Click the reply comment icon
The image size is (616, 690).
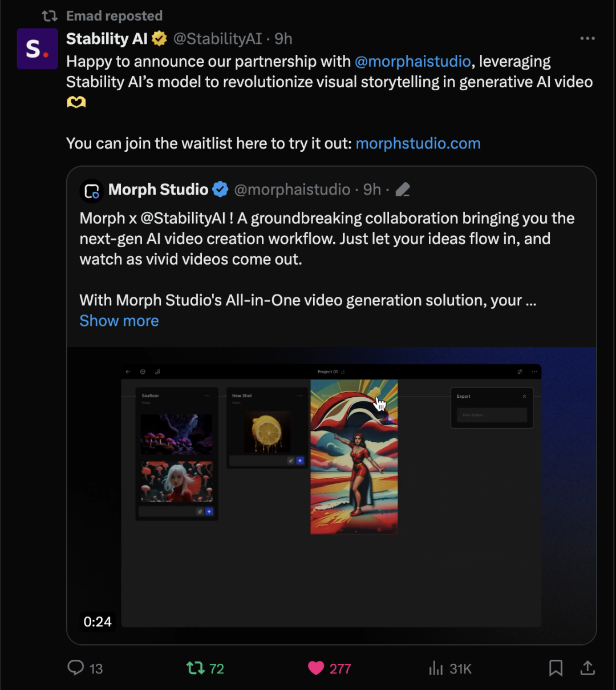point(76,668)
